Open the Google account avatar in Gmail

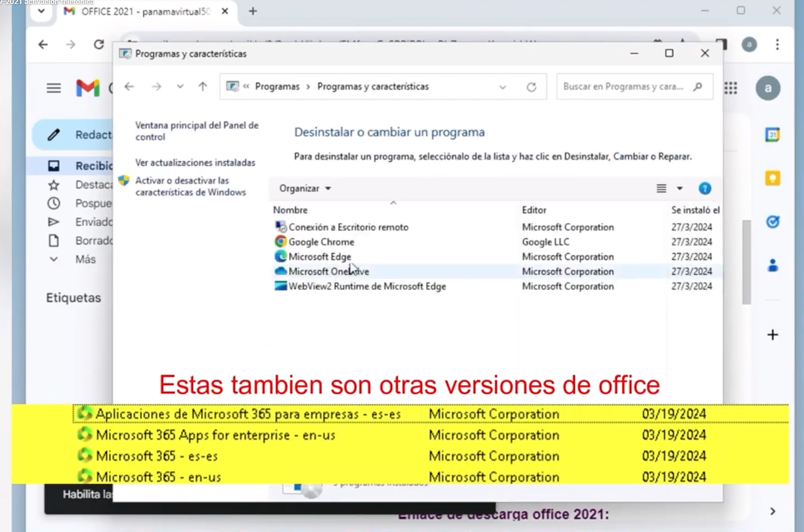coord(768,88)
